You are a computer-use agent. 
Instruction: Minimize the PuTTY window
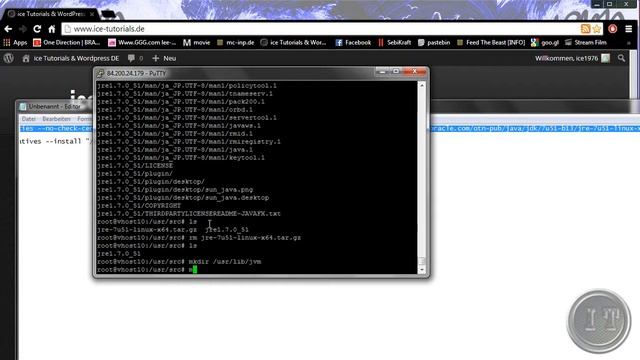[x=382, y=72]
